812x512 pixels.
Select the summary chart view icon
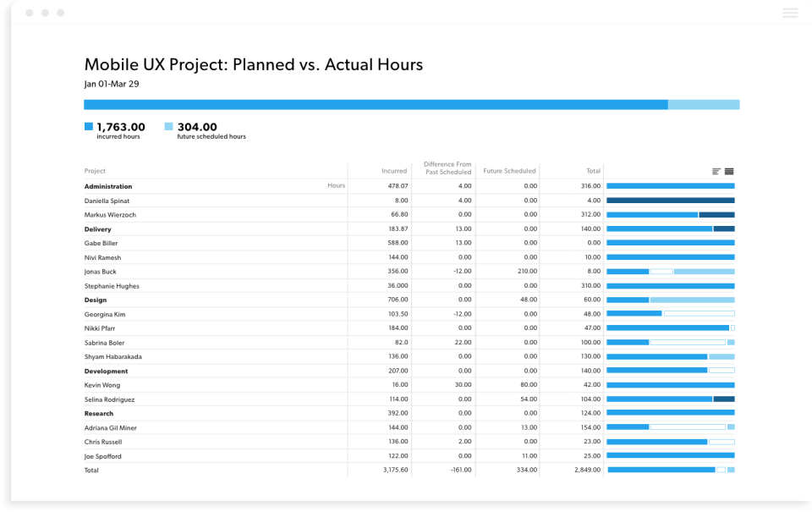[x=716, y=171]
